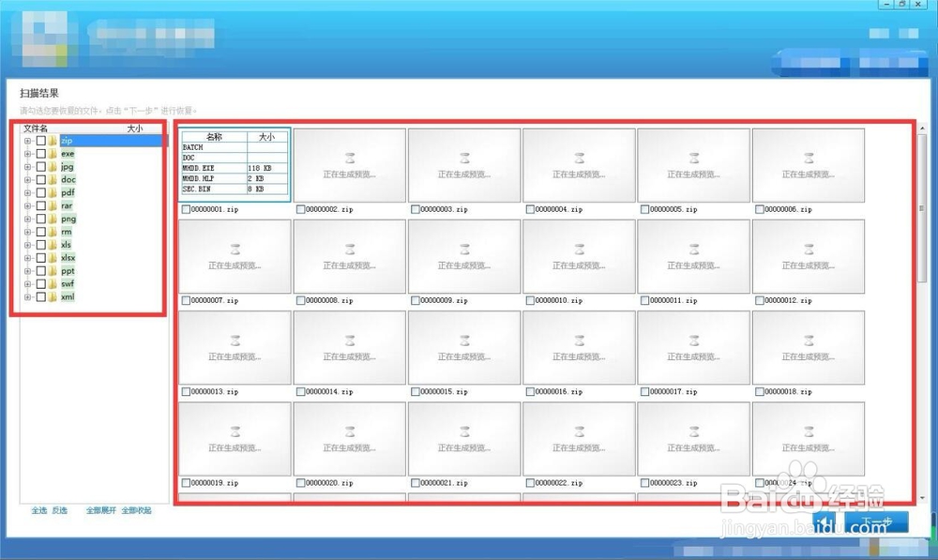Check the 00000001.zip file checkbox

pyautogui.click(x=186, y=209)
